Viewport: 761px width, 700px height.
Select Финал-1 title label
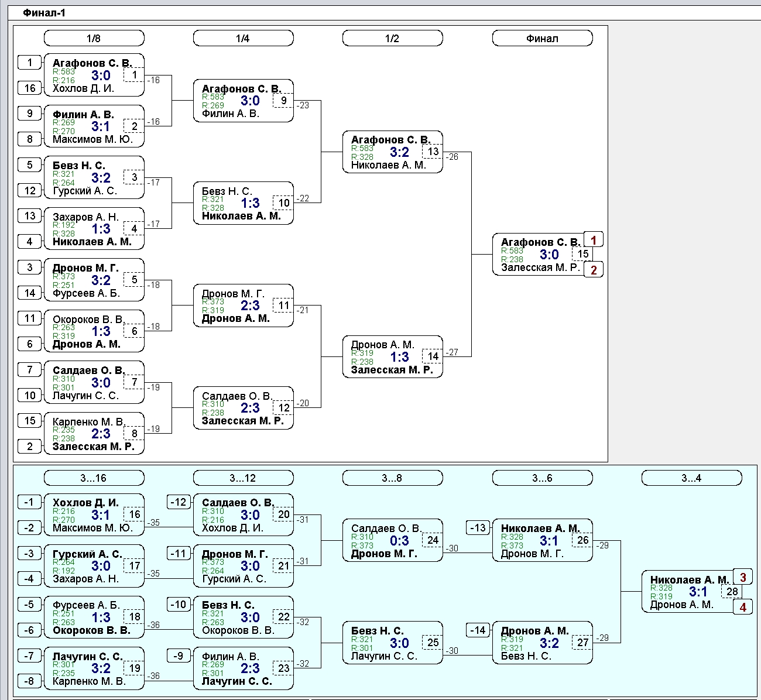[x=44, y=13]
